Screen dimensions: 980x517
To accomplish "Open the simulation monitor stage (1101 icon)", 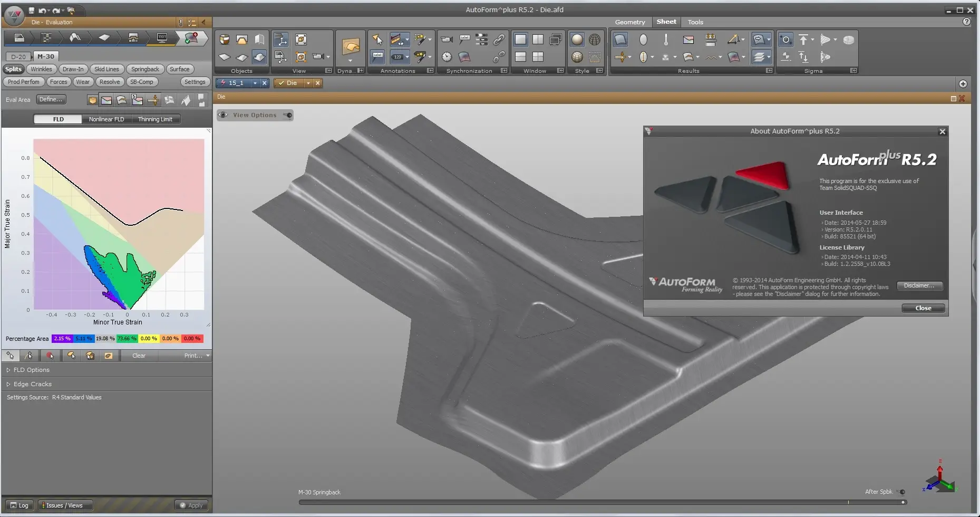I will pos(162,37).
